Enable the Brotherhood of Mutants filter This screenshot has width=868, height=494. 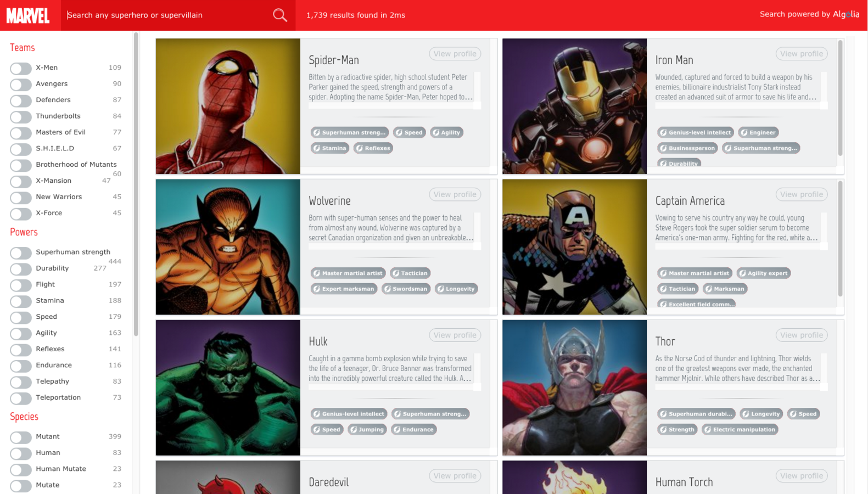click(21, 165)
